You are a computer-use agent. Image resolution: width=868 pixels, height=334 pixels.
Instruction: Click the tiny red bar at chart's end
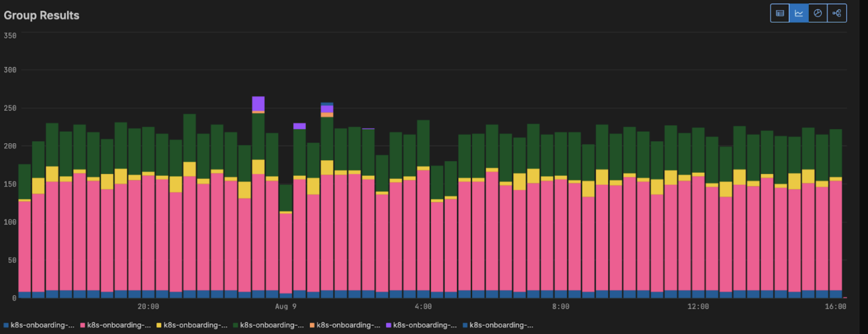pos(845,297)
